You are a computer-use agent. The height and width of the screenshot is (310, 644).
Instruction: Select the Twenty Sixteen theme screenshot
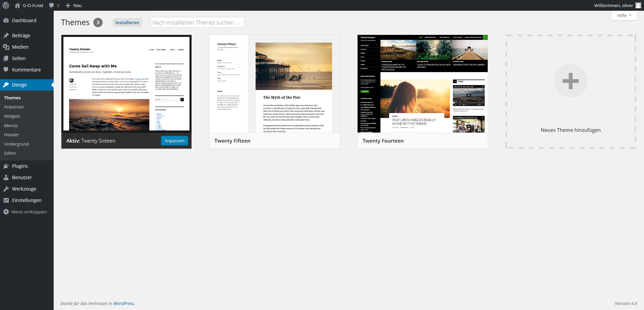[x=126, y=84]
